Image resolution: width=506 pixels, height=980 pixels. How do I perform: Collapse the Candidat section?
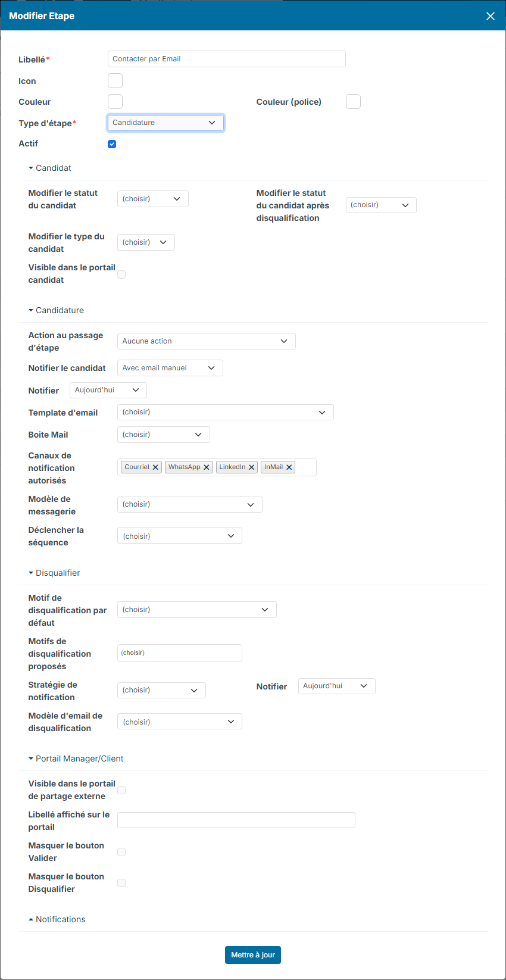pyautogui.click(x=50, y=168)
